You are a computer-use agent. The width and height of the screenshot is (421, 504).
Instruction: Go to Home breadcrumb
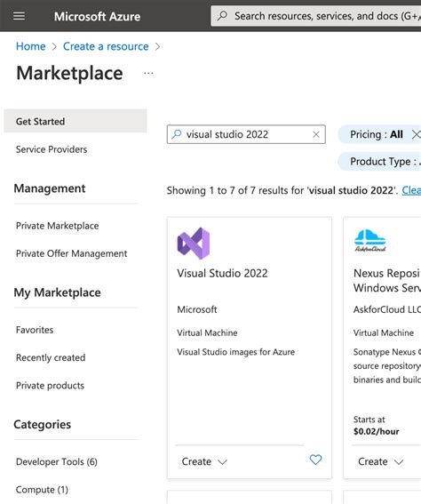tap(31, 46)
